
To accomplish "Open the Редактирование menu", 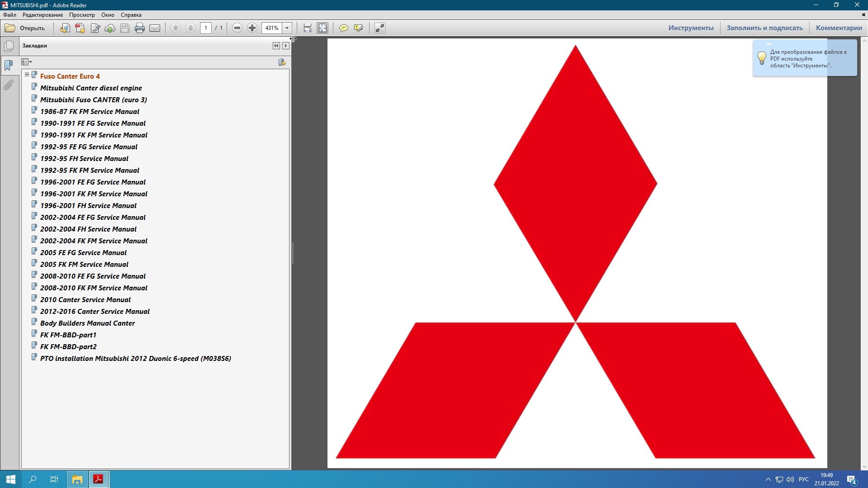I will click(x=43, y=15).
